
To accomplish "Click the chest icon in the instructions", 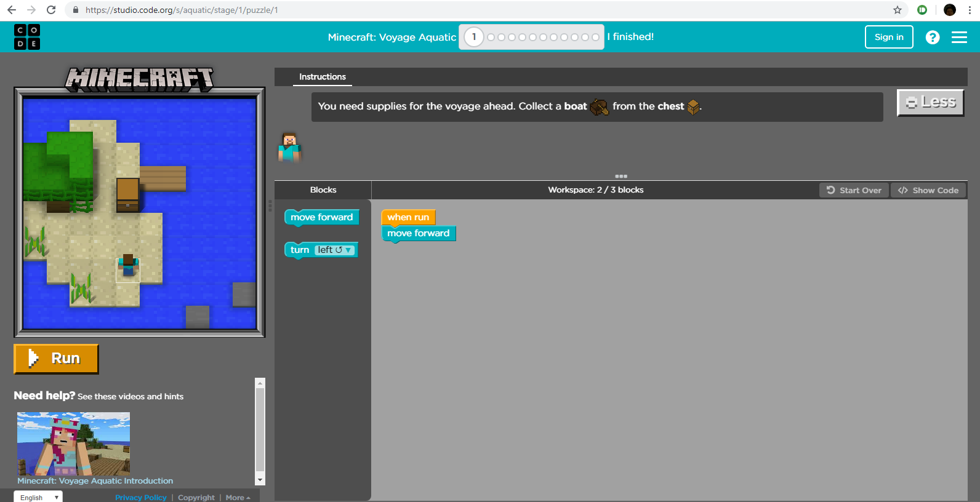I will [693, 107].
